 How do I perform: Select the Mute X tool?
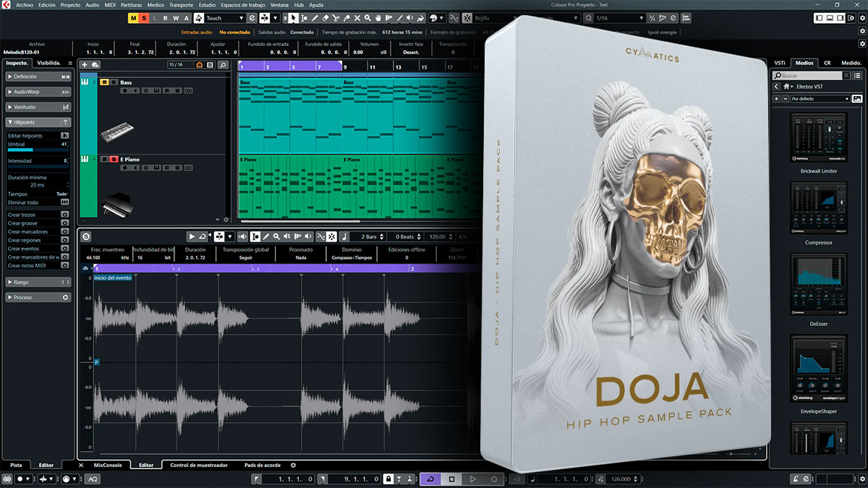[357, 17]
